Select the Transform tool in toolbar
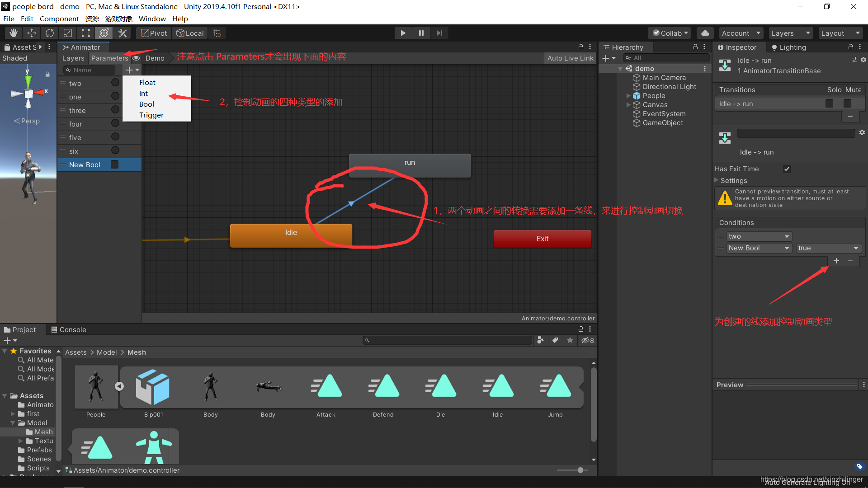The width and height of the screenshot is (868, 488). (x=104, y=33)
